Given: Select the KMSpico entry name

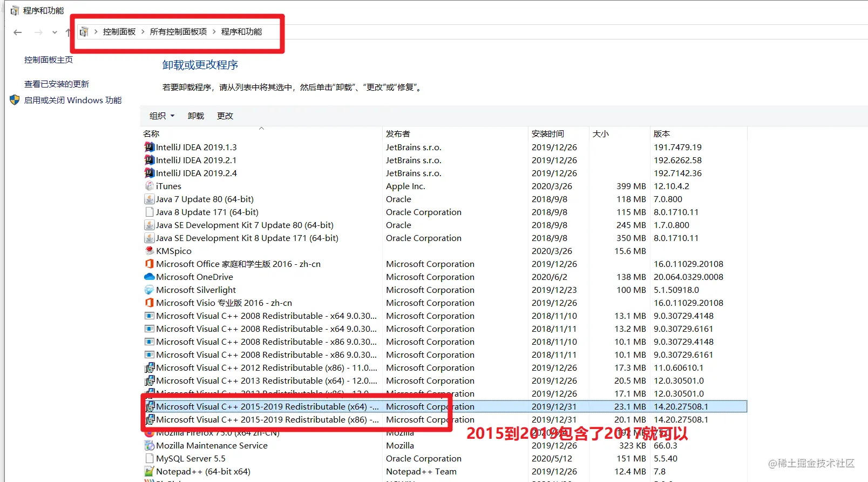Looking at the screenshot, I should coord(174,251).
